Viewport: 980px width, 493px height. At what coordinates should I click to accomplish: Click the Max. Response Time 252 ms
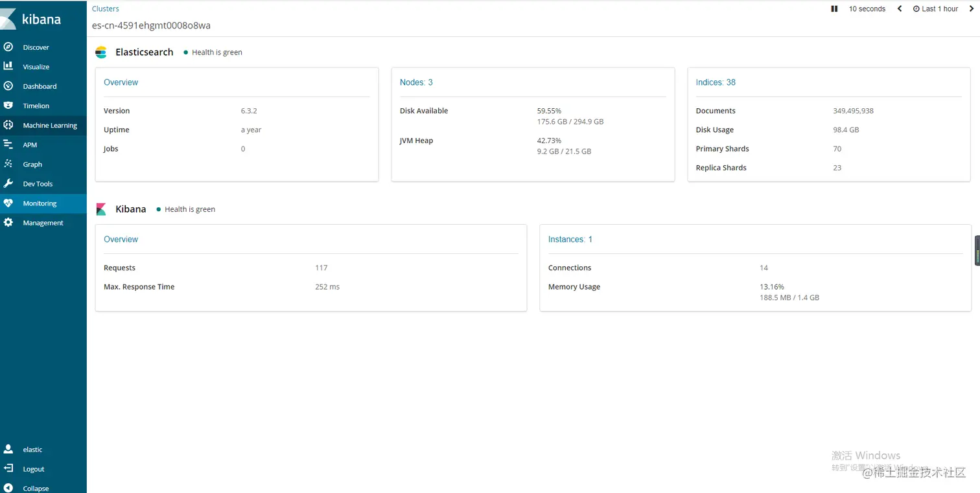coord(327,286)
